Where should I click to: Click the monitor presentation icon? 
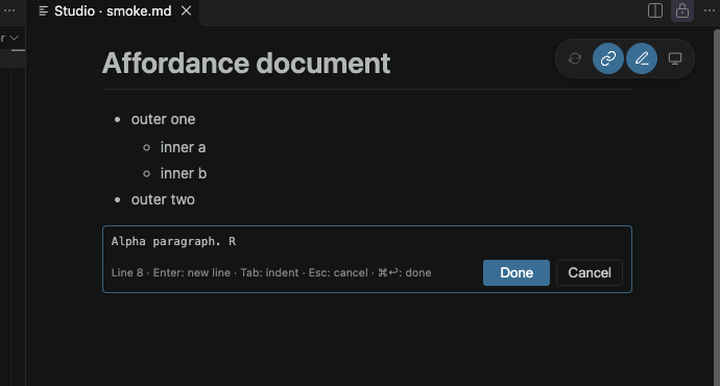(x=675, y=58)
